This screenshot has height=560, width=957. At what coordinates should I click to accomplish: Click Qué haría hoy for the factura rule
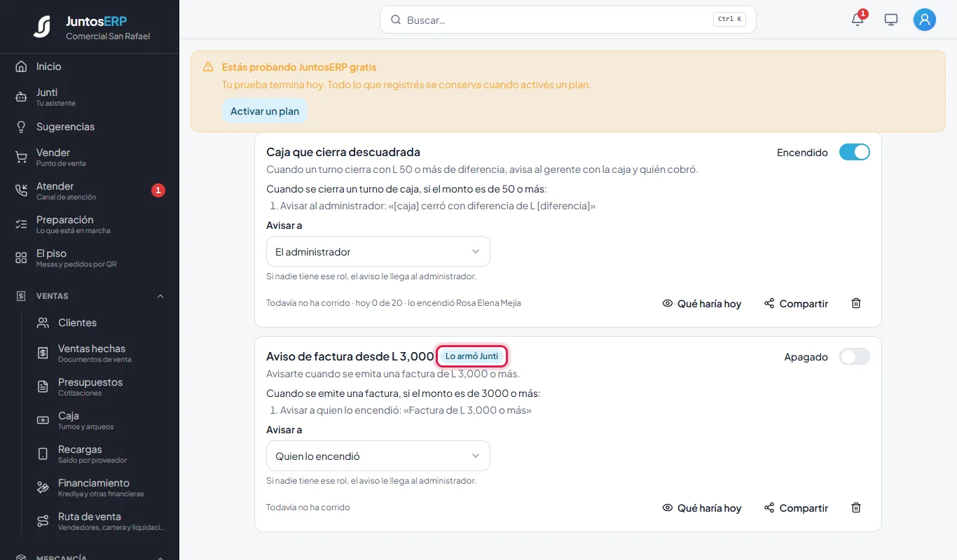(702, 507)
